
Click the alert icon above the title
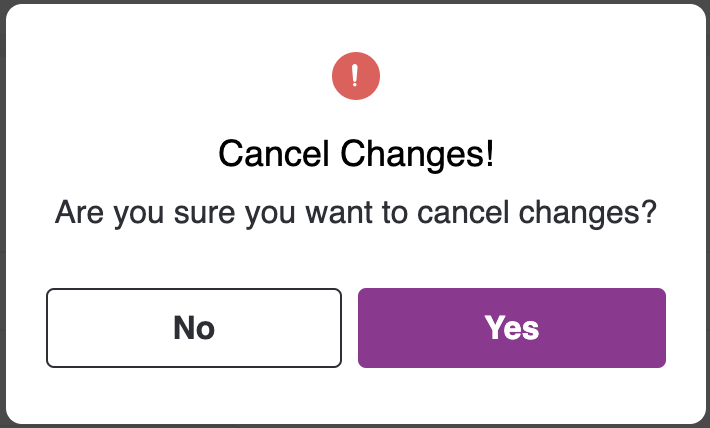[356, 76]
